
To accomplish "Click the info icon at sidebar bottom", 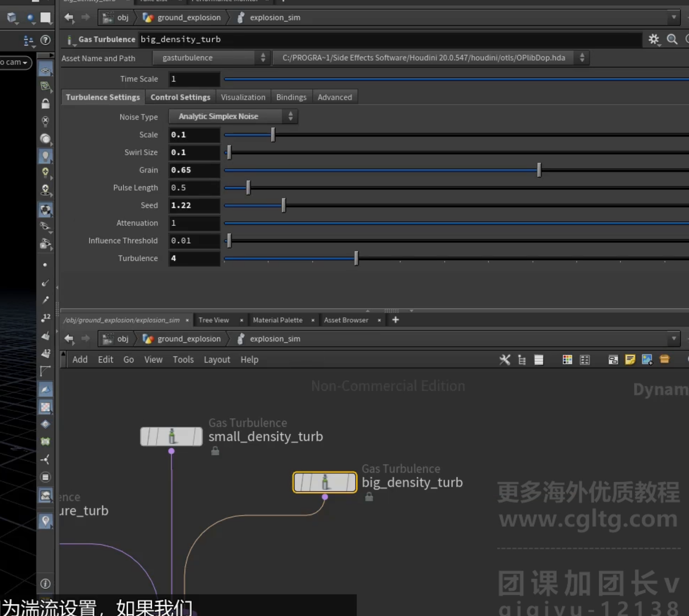I will click(45, 584).
